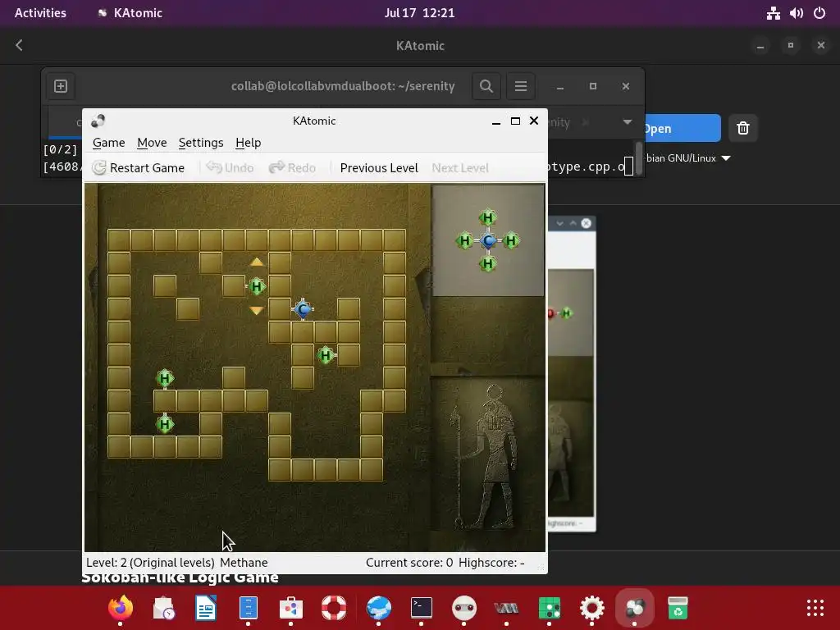The width and height of the screenshot is (840, 630).
Task: Go back with the back arrow
Action: pyautogui.click(x=20, y=45)
